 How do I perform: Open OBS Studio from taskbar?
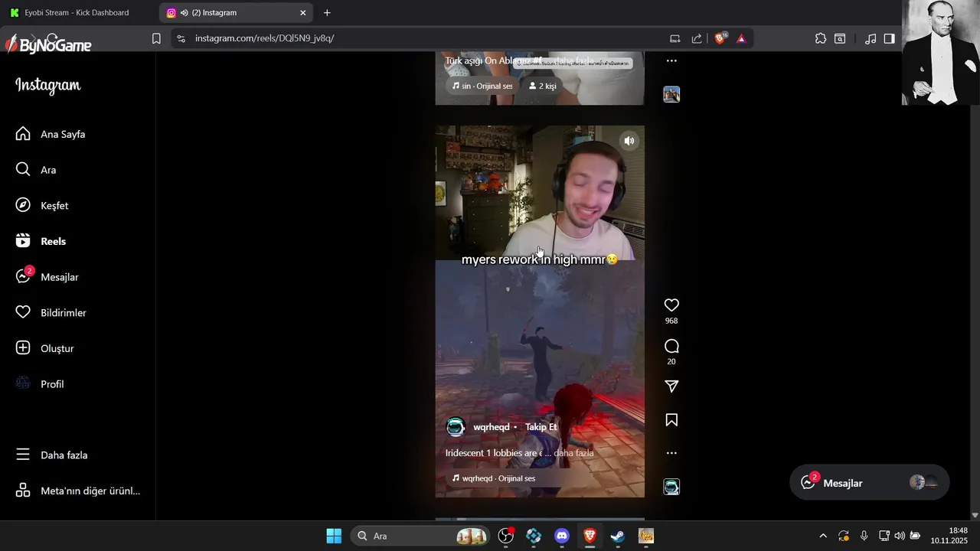pos(506,536)
